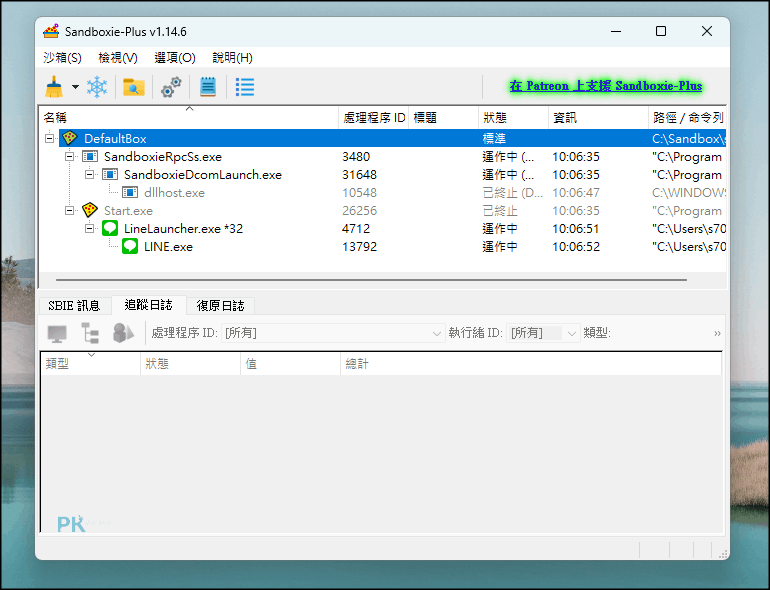Sort trace log by 總計 column header

tap(531, 364)
